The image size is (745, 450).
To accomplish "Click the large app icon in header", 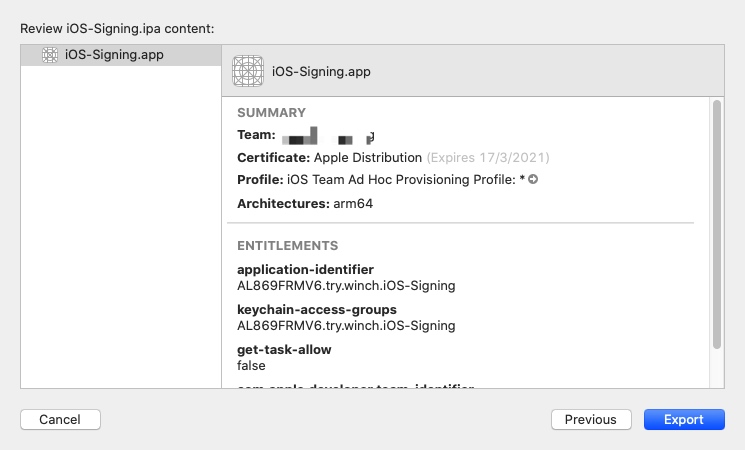I will coord(248,71).
